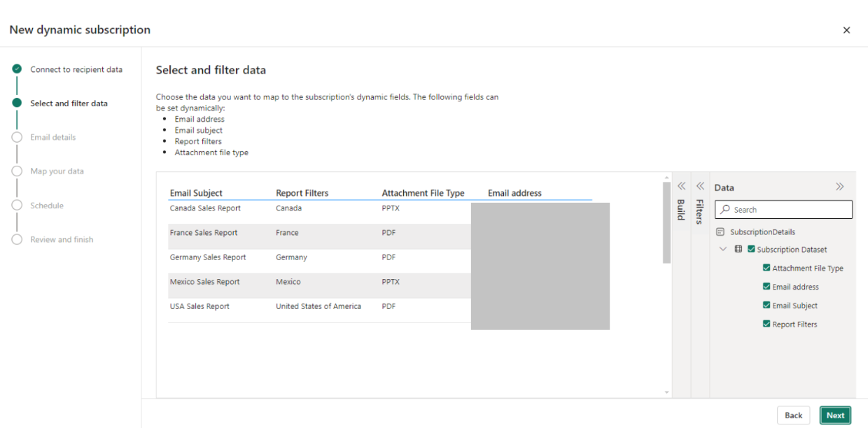Collapse the Build pane chevron
The height and width of the screenshot is (428, 868).
pyautogui.click(x=681, y=185)
